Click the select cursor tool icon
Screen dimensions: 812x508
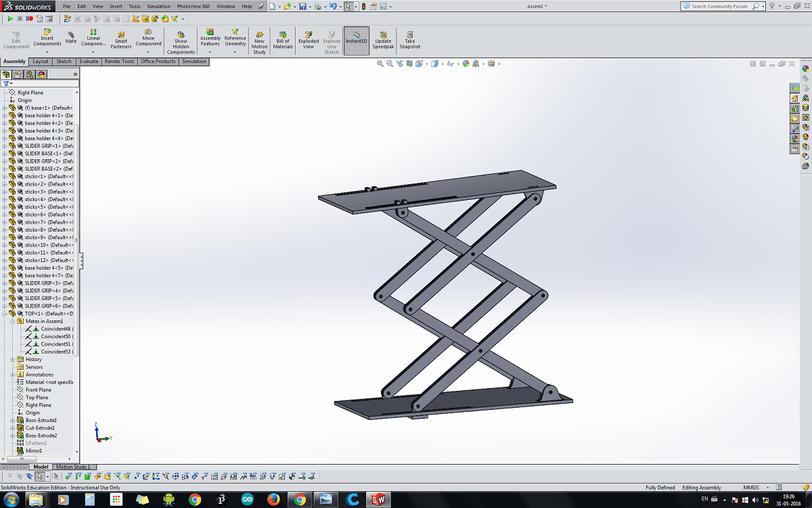point(348,6)
